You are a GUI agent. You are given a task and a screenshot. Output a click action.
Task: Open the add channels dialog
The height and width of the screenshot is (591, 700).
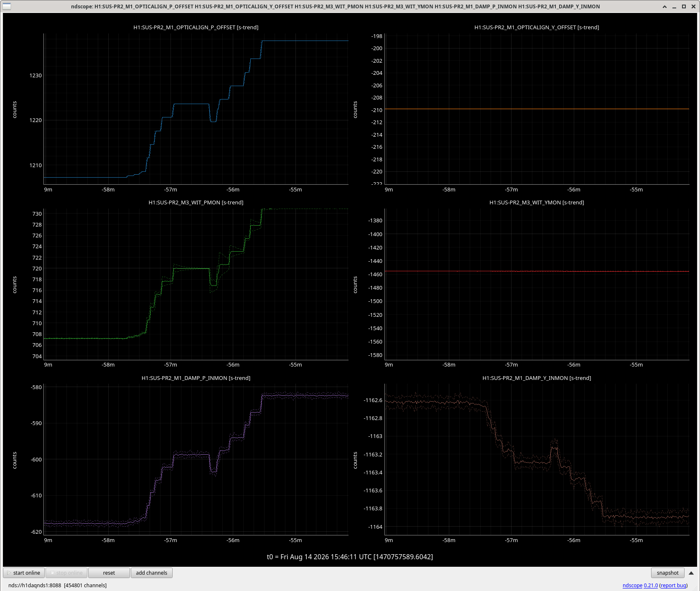click(x=152, y=573)
